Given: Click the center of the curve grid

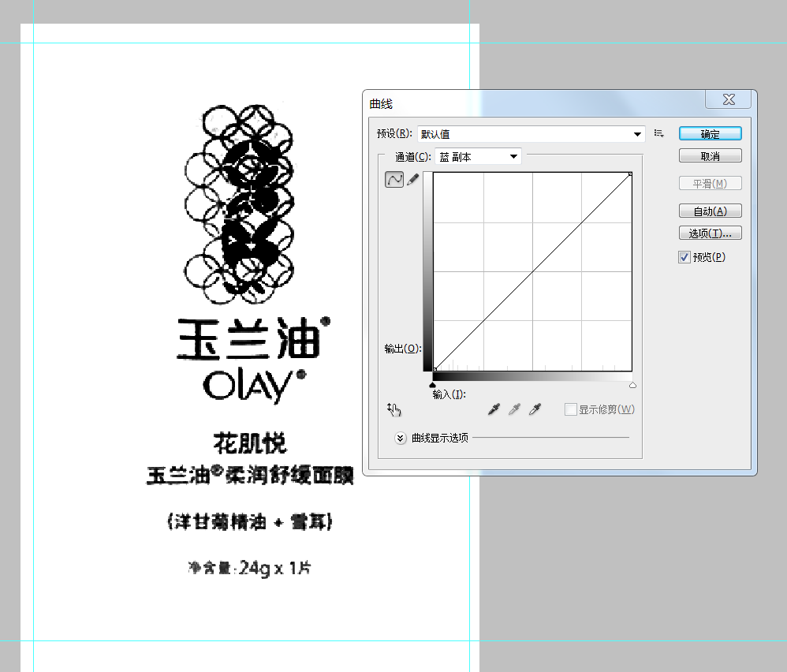Looking at the screenshot, I should pos(532,271).
